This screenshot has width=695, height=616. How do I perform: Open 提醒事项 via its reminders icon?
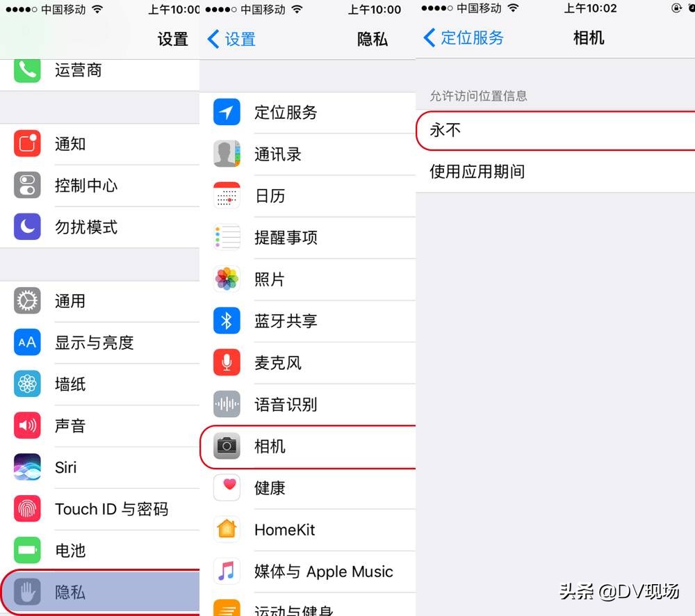[x=226, y=237]
